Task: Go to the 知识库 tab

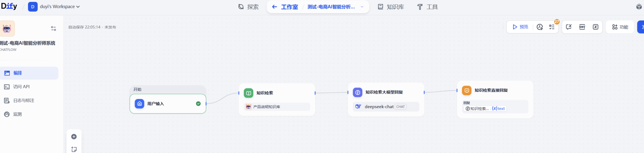Action: (x=391, y=7)
